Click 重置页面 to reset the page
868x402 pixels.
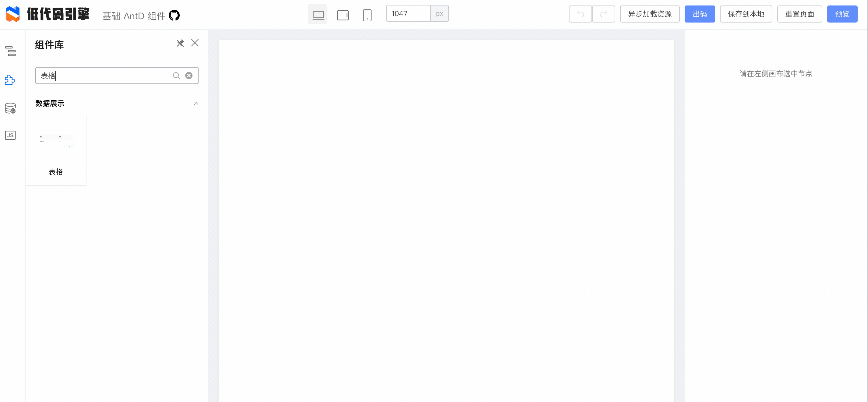click(x=799, y=14)
